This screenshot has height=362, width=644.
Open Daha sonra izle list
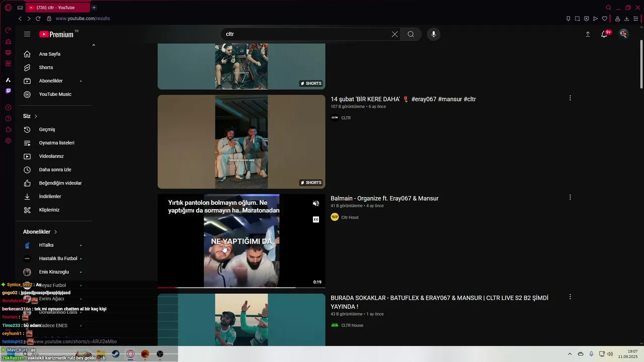coord(55,170)
